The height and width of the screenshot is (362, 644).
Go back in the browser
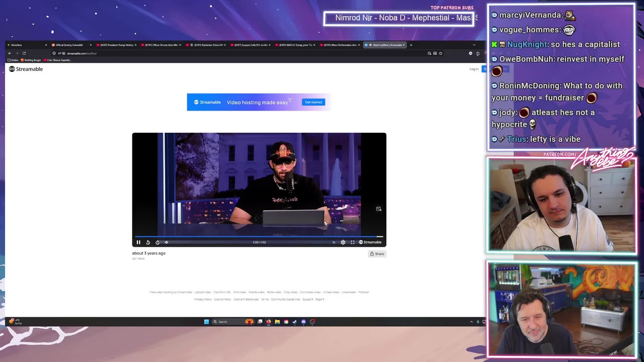pos(10,53)
